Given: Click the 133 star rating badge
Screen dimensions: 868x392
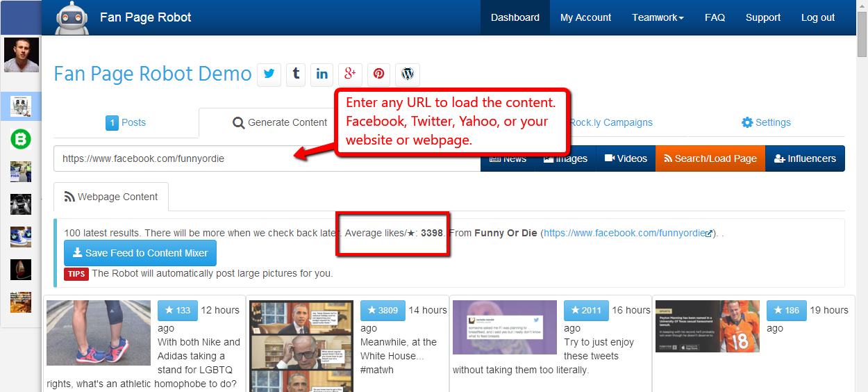Looking at the screenshot, I should coord(177,310).
